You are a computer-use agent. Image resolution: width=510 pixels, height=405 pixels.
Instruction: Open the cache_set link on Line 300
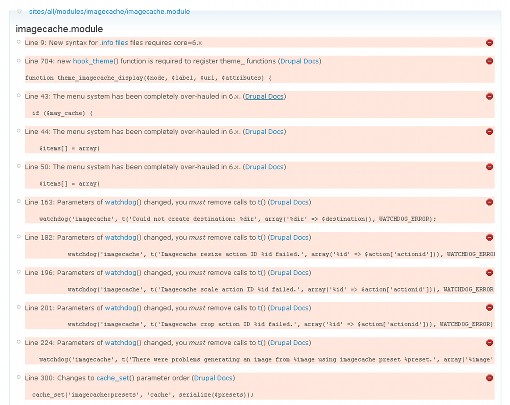click(x=112, y=378)
